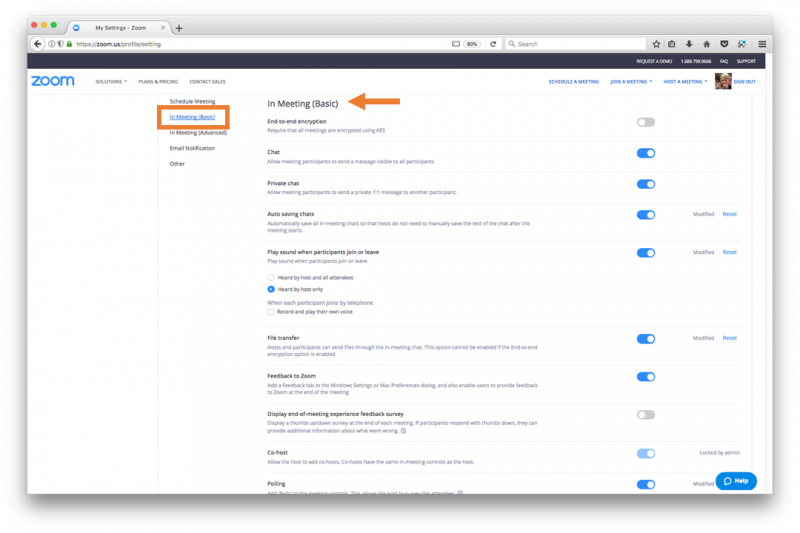
Task: Go to Schedule Meeting settings section
Action: point(192,101)
